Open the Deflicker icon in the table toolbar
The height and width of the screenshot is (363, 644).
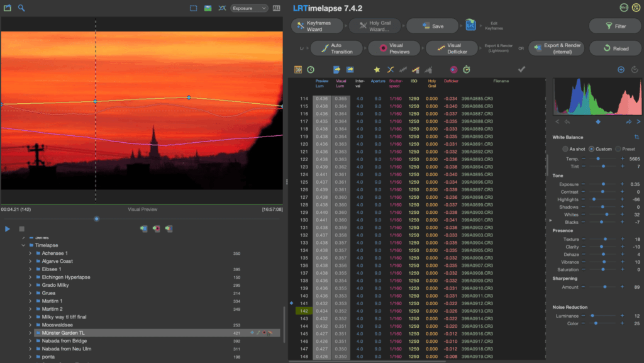(414, 70)
